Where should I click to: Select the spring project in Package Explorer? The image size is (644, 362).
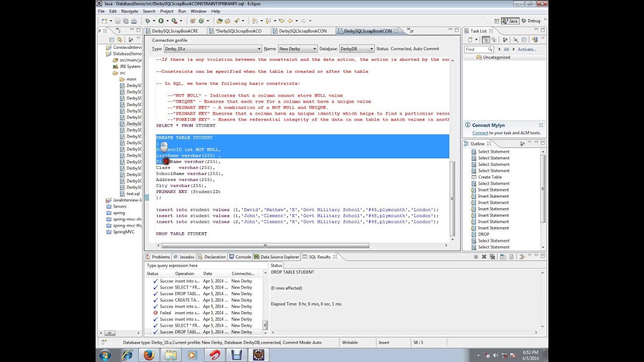(x=115, y=213)
